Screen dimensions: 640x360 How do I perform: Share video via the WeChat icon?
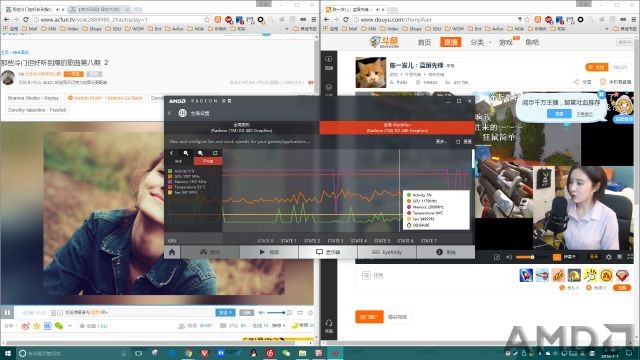[x=59, y=326]
